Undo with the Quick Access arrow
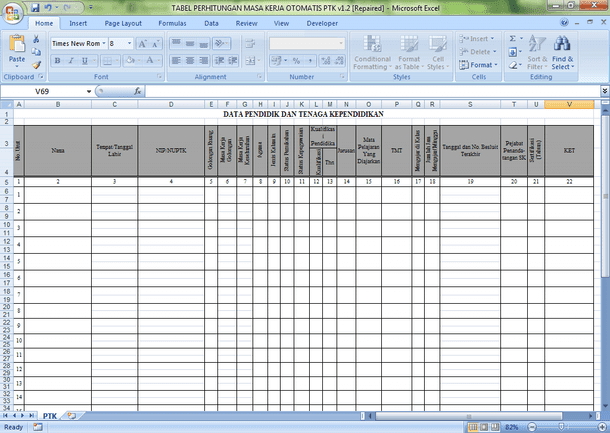 coord(48,8)
